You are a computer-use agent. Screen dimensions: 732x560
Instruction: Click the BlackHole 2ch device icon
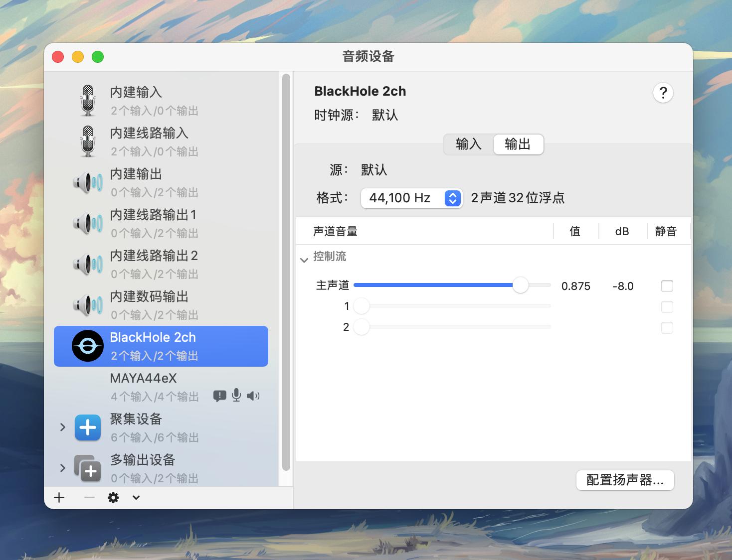tap(88, 346)
